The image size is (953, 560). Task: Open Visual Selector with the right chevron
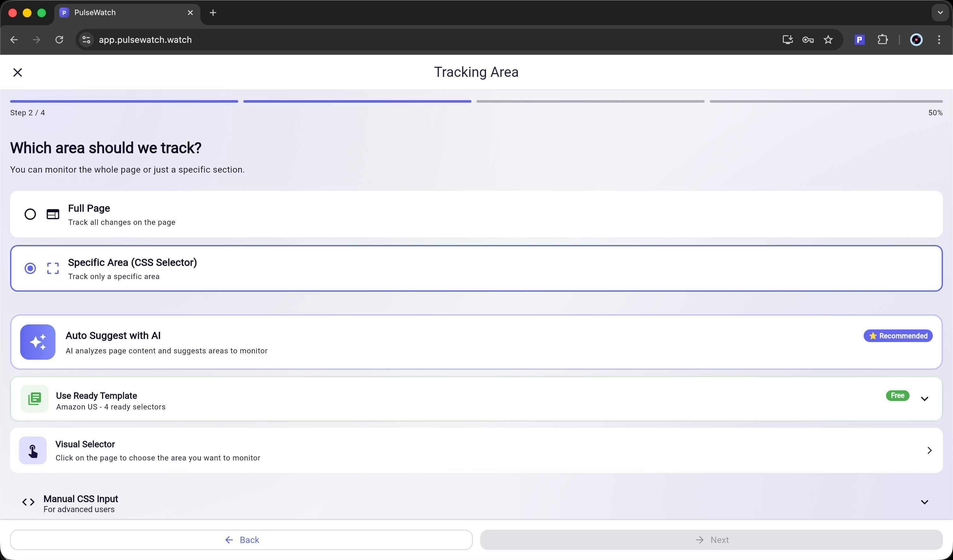click(x=930, y=450)
